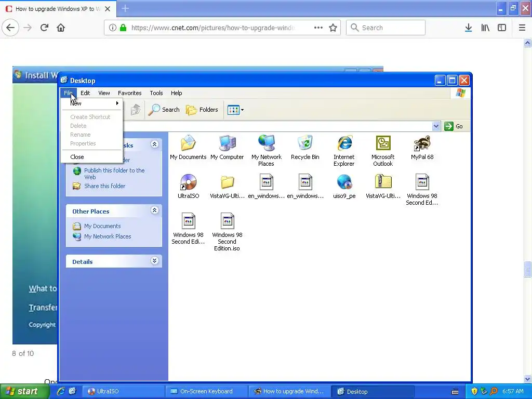Open the Firefox downloads arrow
This screenshot has height=399, width=532.
tap(469, 28)
